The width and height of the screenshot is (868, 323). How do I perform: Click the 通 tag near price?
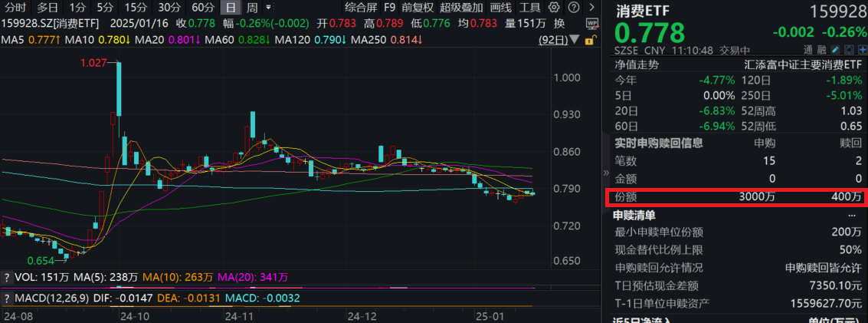(x=810, y=49)
